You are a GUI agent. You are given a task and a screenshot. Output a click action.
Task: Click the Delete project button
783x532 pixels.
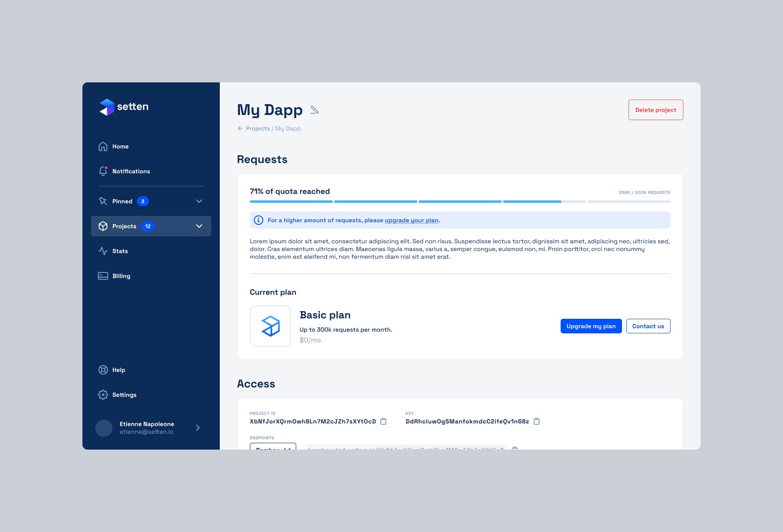click(x=656, y=110)
